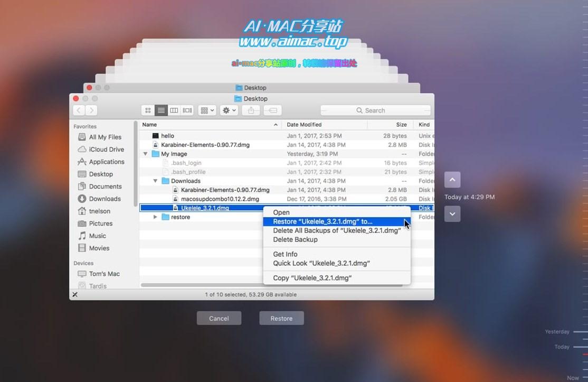Select the hello file
Screen dimensions: 588x382
pos(287,136)
